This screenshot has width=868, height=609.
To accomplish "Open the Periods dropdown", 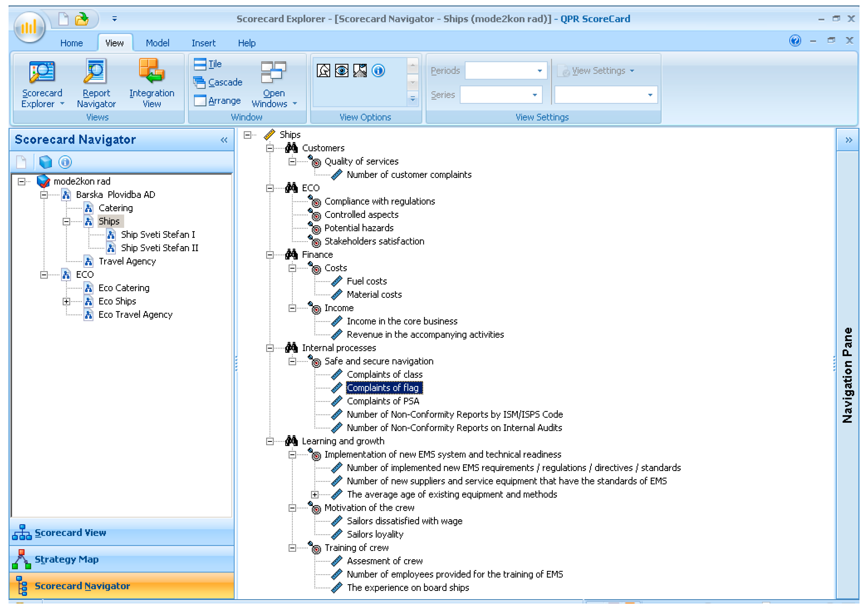I will [539, 71].
